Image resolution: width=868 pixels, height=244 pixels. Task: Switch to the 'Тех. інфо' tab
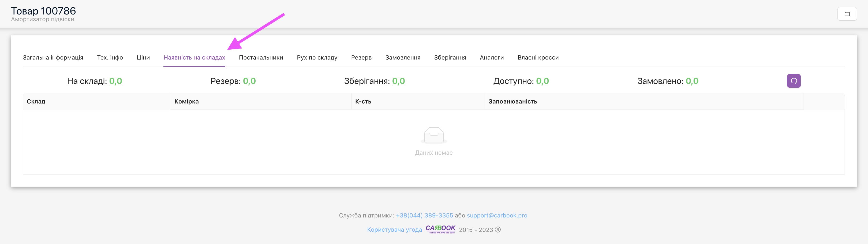tap(110, 58)
